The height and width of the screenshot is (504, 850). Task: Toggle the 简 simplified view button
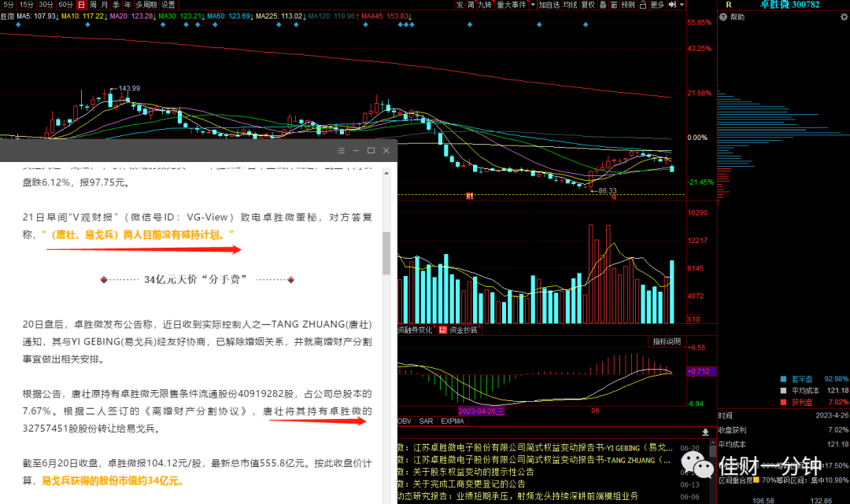pos(471,5)
